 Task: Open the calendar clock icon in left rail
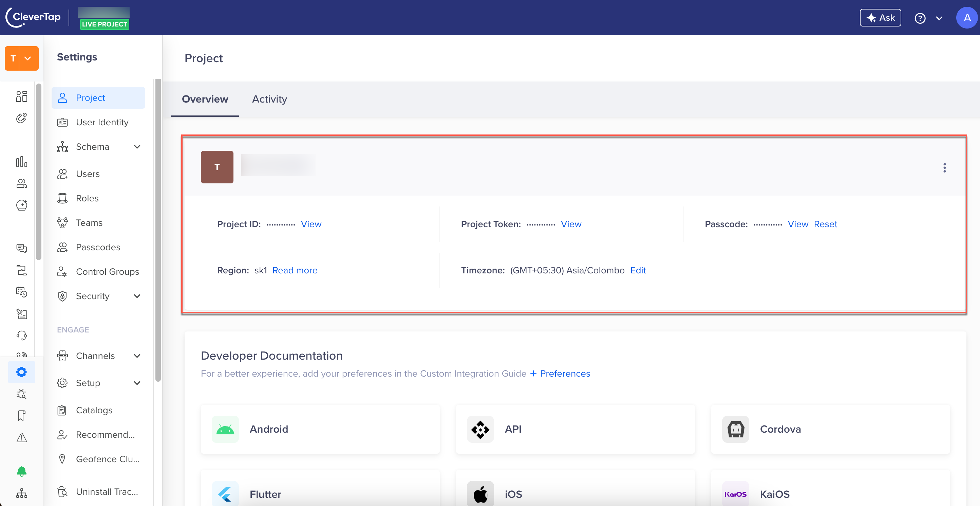coord(22,292)
